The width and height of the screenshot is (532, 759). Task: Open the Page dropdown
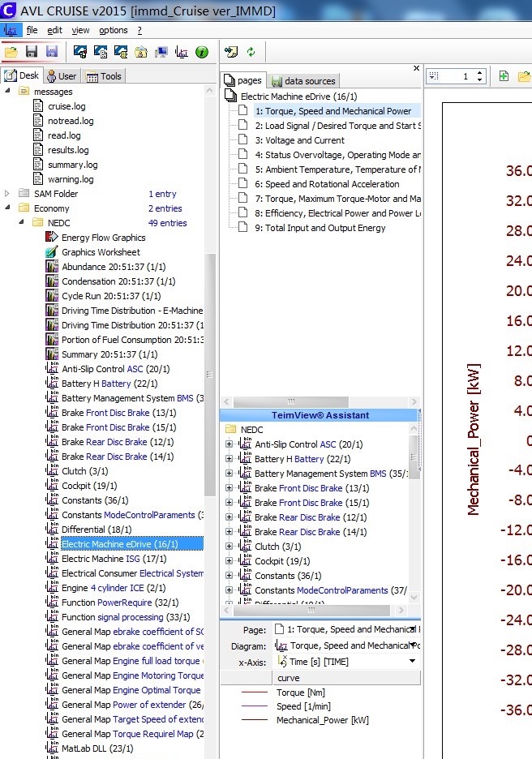coord(413,629)
